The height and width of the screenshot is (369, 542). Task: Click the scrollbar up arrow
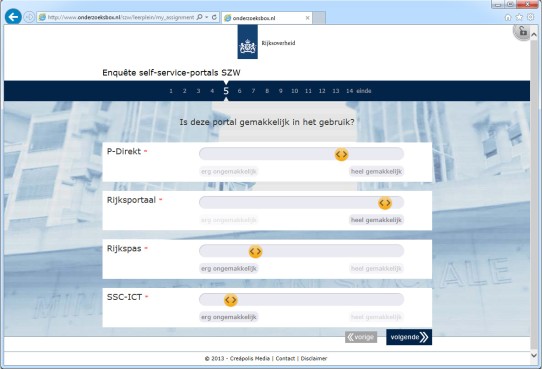(534, 34)
